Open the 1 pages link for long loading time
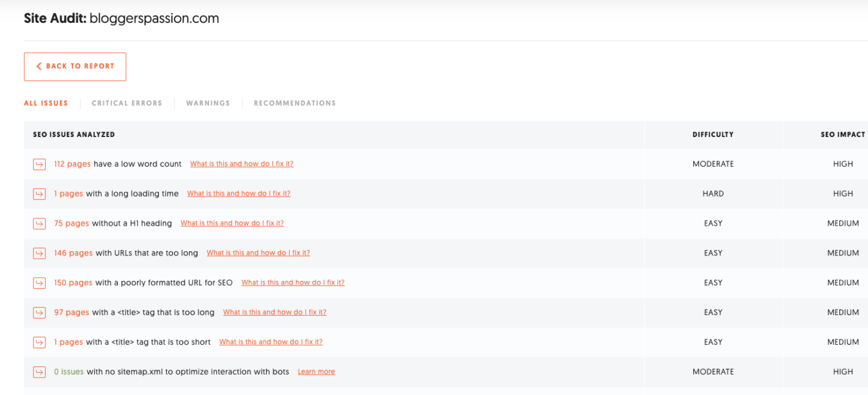 click(x=68, y=193)
